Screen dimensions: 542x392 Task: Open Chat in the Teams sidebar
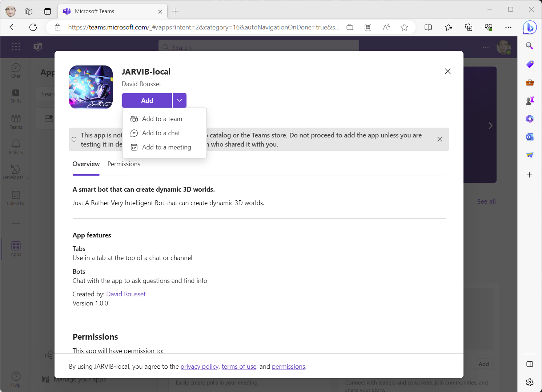pyautogui.click(x=16, y=71)
